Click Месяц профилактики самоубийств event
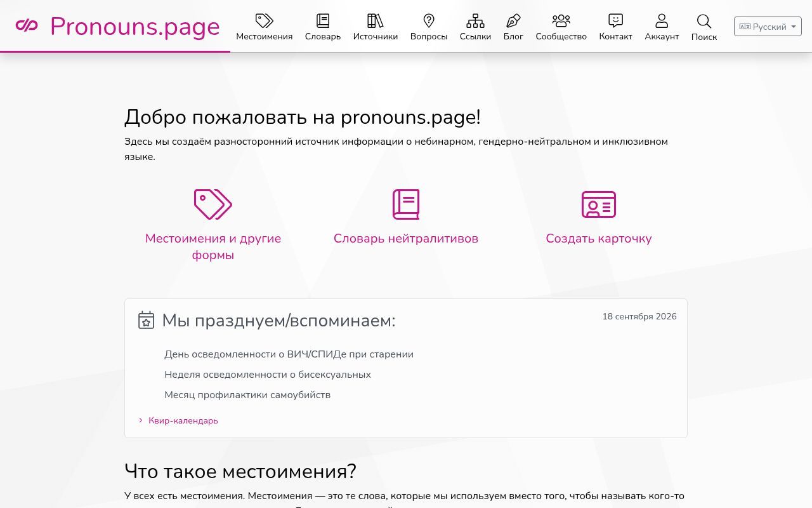The width and height of the screenshot is (812, 508). click(247, 395)
